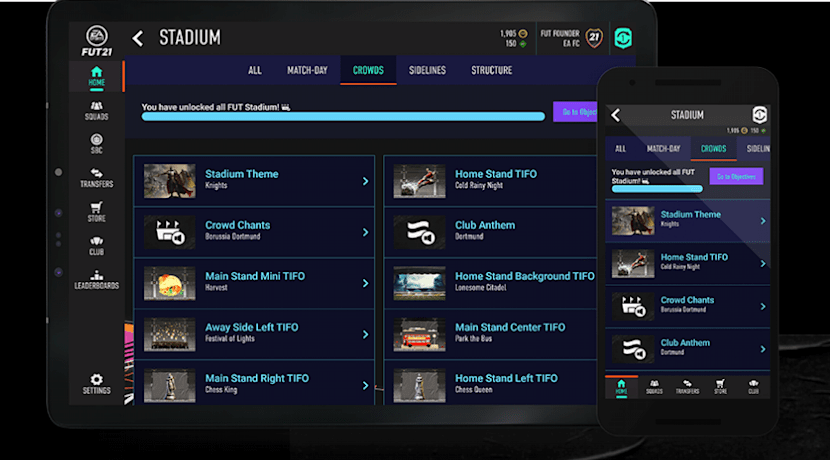Open Store in tablet sidebar
The width and height of the screenshot is (830, 460).
click(x=96, y=212)
